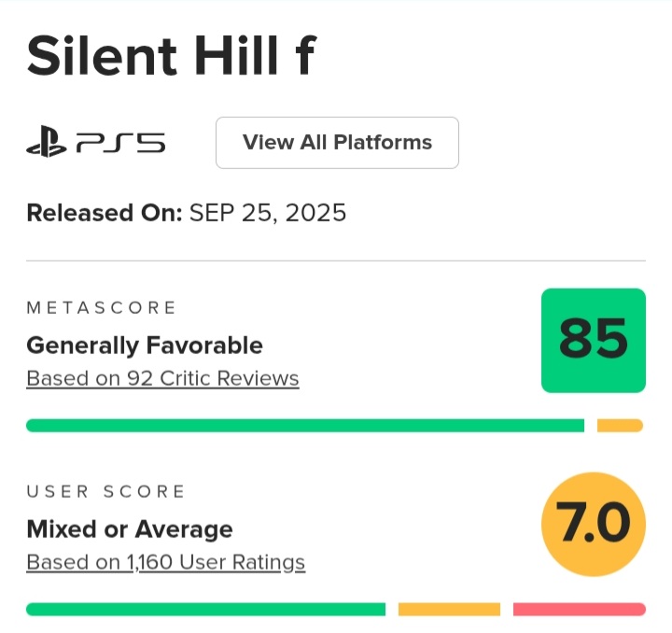The width and height of the screenshot is (672, 633).
Task: Click the Silent Hill f title
Action: (170, 56)
